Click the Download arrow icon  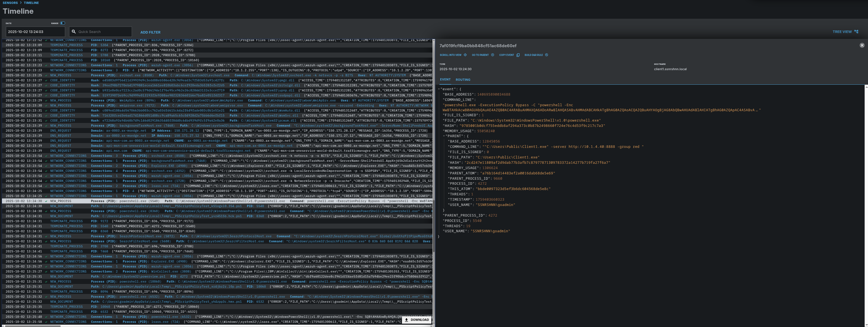pos(406,320)
